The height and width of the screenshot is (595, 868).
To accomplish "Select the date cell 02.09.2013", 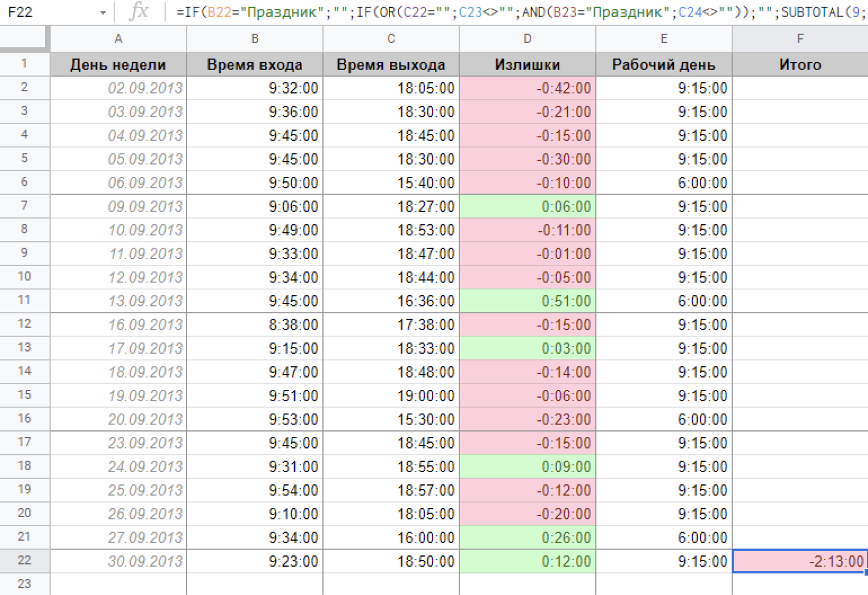I will (118, 88).
